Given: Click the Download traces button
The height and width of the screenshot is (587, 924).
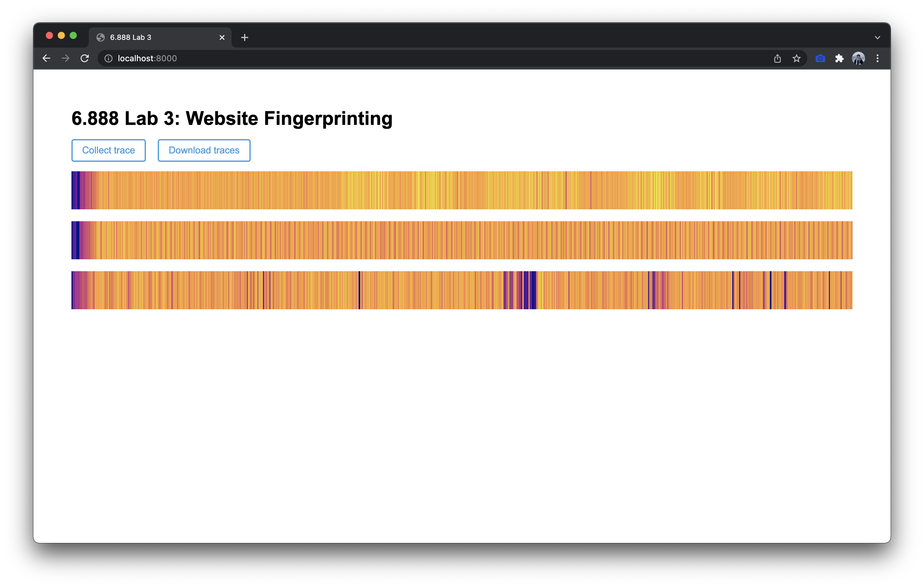Looking at the screenshot, I should click(x=204, y=150).
